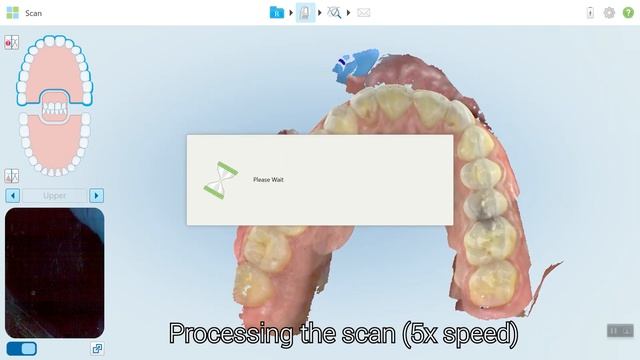This screenshot has height=360, width=640.
Task: Go to the Rx prescription step
Action: coord(277,12)
